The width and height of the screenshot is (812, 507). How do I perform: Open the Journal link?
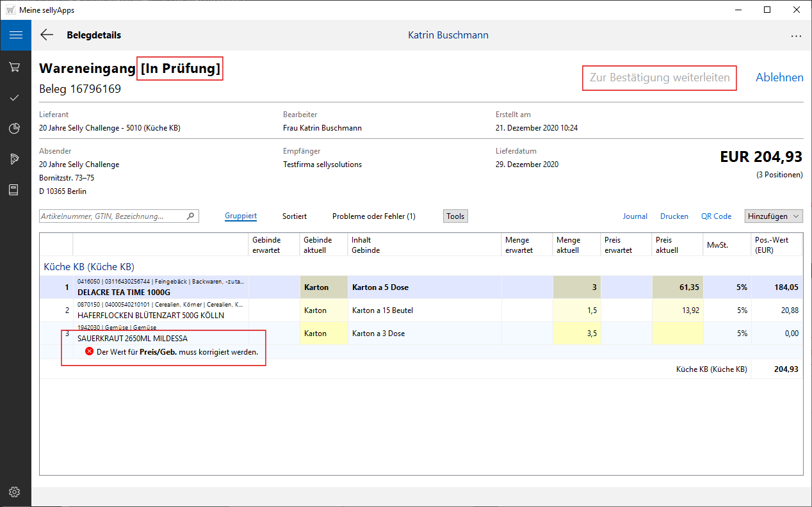[x=635, y=216]
